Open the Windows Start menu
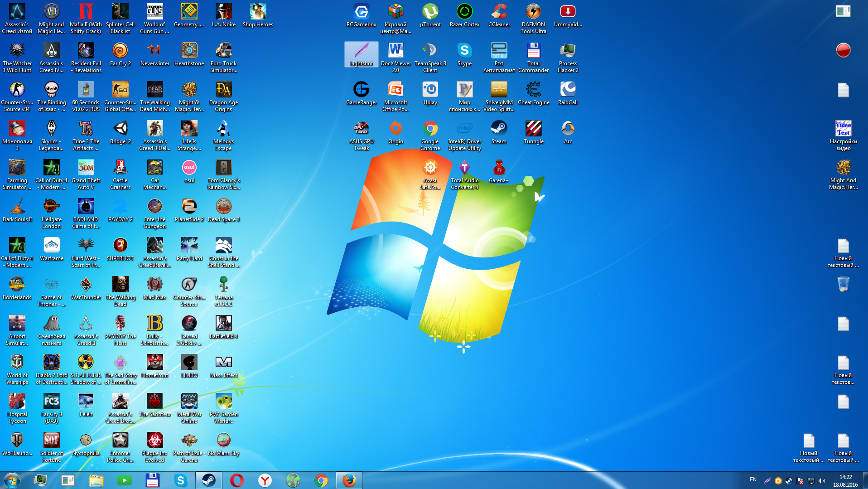This screenshot has width=868, height=489. coord(12,480)
